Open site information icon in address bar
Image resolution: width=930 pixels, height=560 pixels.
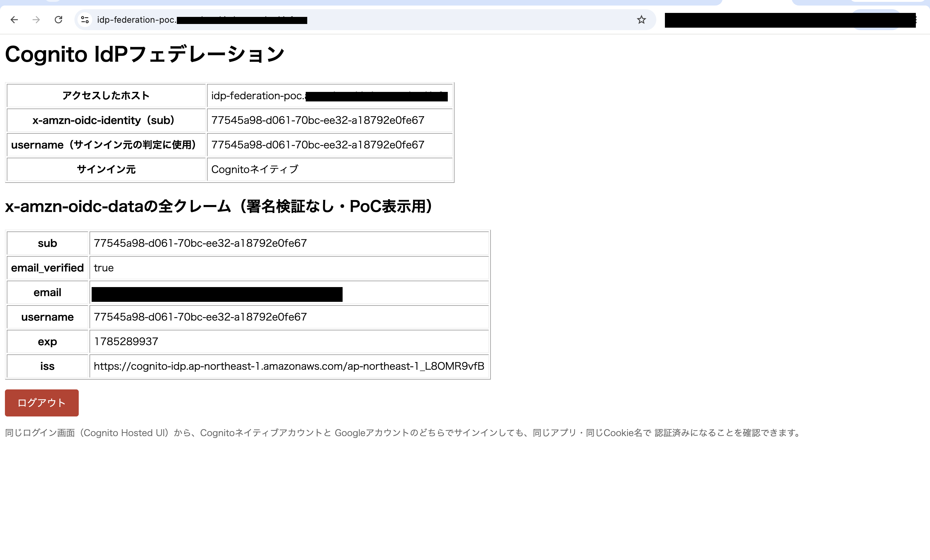coord(85,20)
